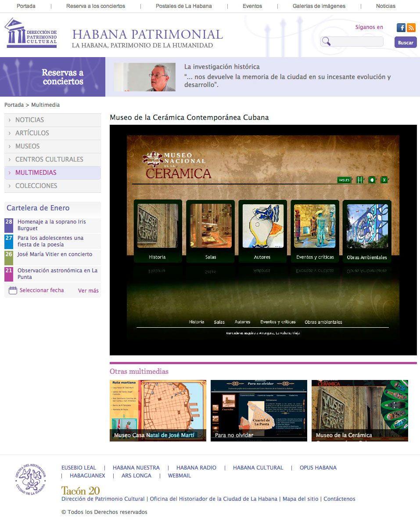Click the Buscar button
The image size is (420, 528).
[x=406, y=43]
